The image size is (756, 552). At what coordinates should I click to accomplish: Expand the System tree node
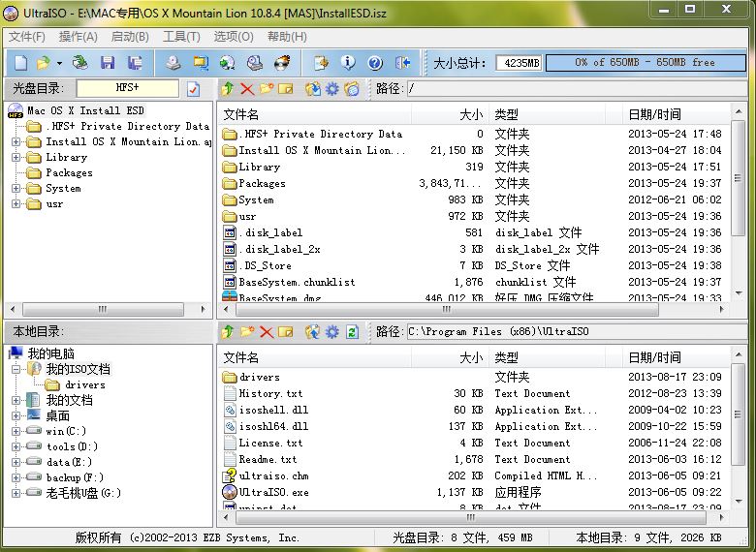(x=16, y=188)
